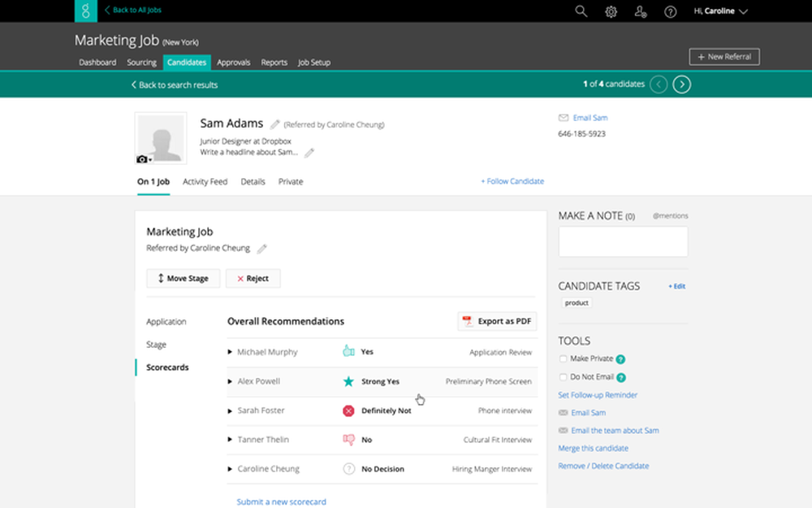The width and height of the screenshot is (812, 508).
Task: Open the Reports tab
Action: (x=274, y=63)
